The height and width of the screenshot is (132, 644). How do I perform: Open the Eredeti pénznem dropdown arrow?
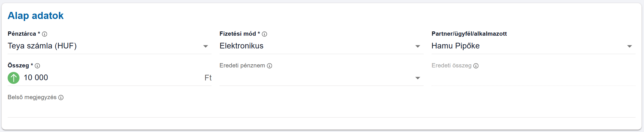click(x=418, y=78)
